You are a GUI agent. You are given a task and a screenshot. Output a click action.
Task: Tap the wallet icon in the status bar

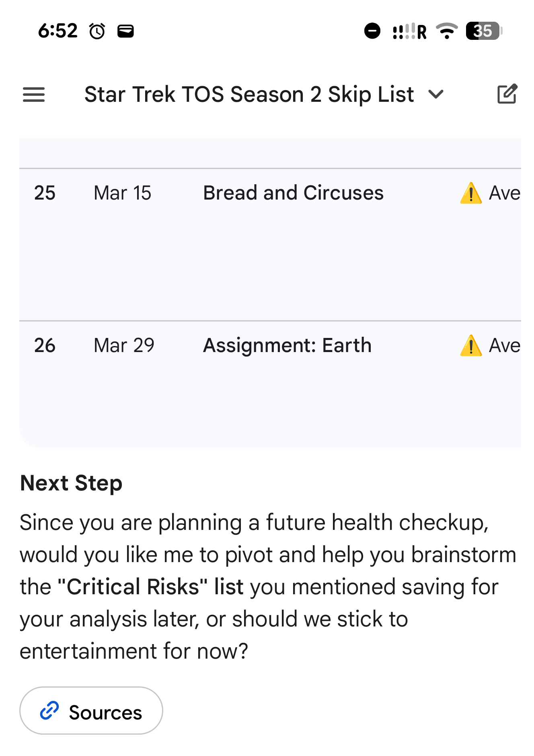click(125, 31)
